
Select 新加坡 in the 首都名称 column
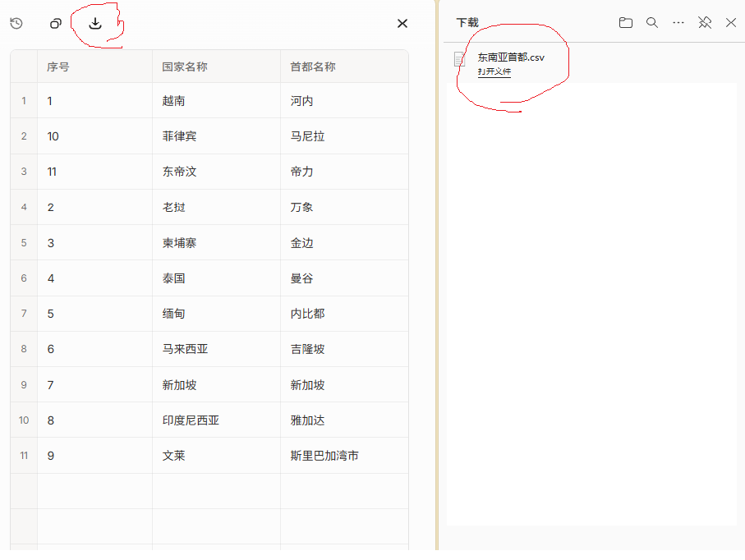tap(344, 385)
